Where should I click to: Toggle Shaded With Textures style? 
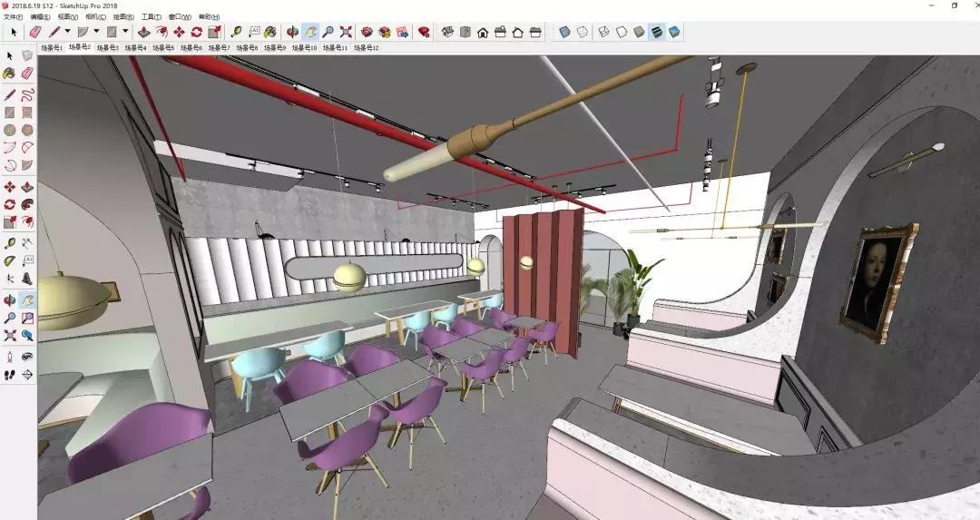(656, 32)
